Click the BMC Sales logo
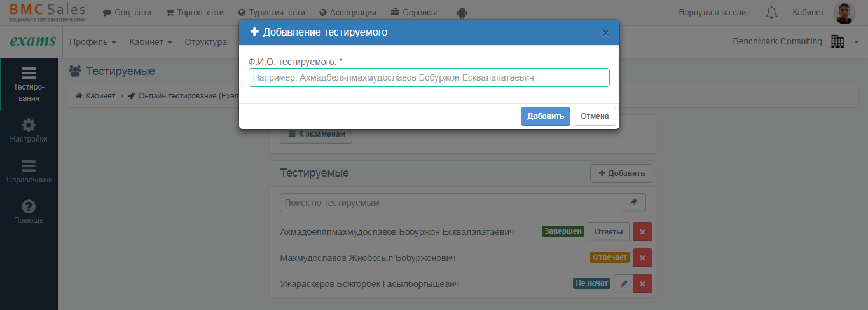 pos(48,12)
